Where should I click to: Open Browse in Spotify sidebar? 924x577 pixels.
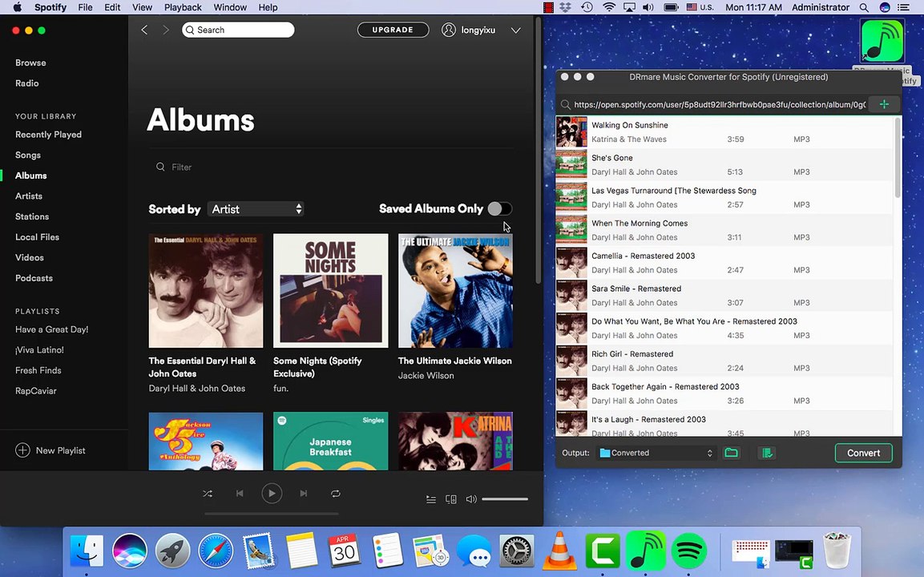click(30, 63)
